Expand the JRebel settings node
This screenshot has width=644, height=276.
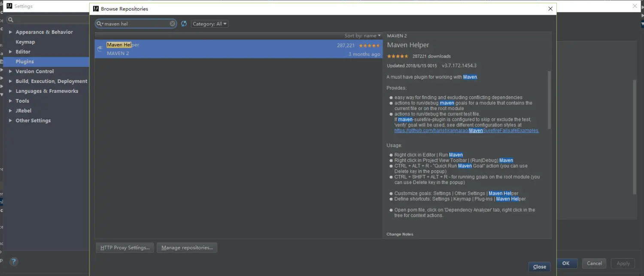10,111
